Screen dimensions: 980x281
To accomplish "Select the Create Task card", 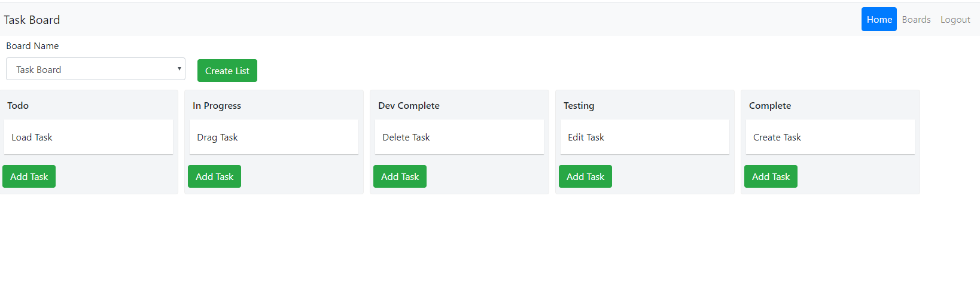I will coord(830,137).
